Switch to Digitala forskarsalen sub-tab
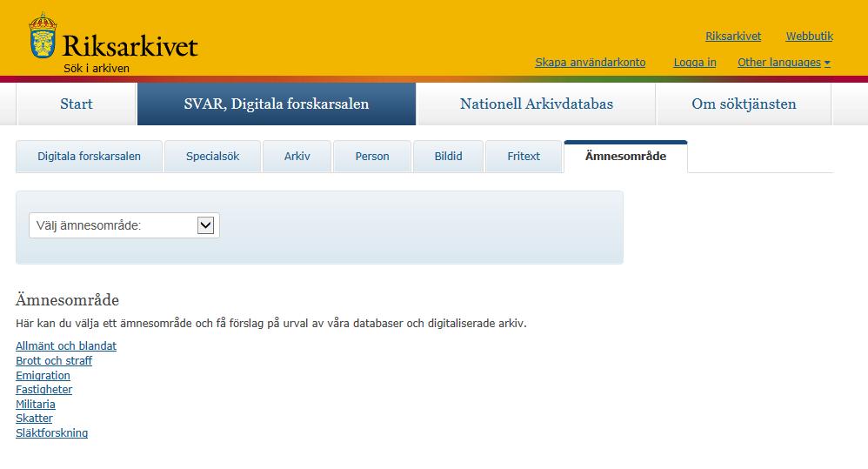Image resolution: width=868 pixels, height=469 pixels. coord(89,157)
